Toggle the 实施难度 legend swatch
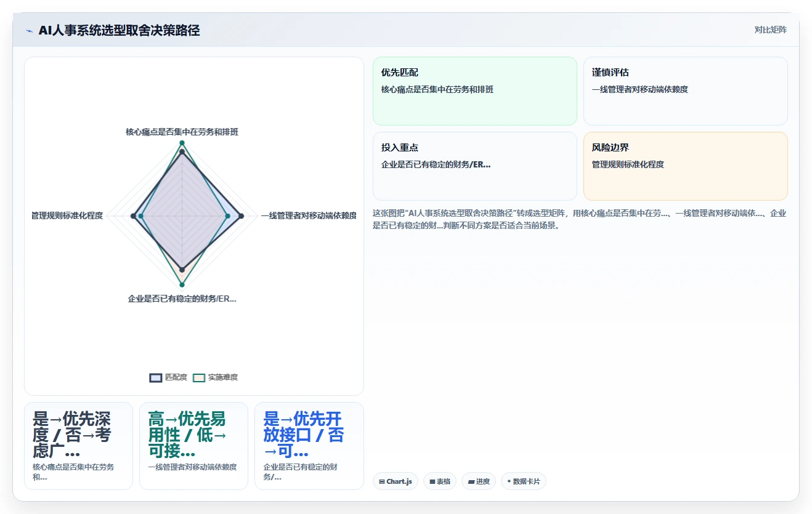This screenshot has height=514, width=812. point(199,377)
